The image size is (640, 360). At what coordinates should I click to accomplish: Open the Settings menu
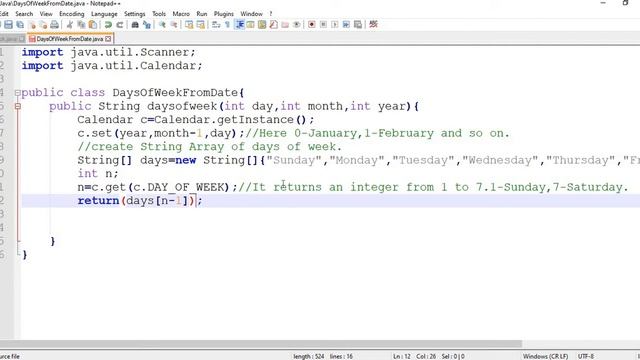[135, 14]
